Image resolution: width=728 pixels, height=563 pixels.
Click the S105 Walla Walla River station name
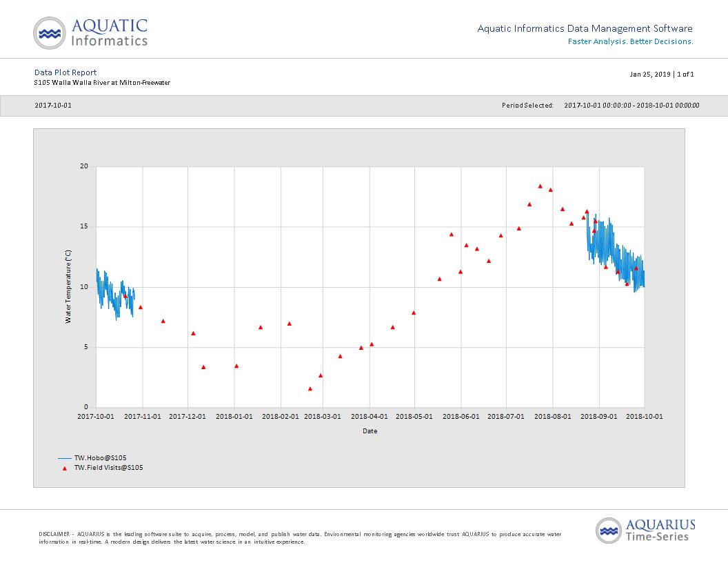tap(102, 83)
